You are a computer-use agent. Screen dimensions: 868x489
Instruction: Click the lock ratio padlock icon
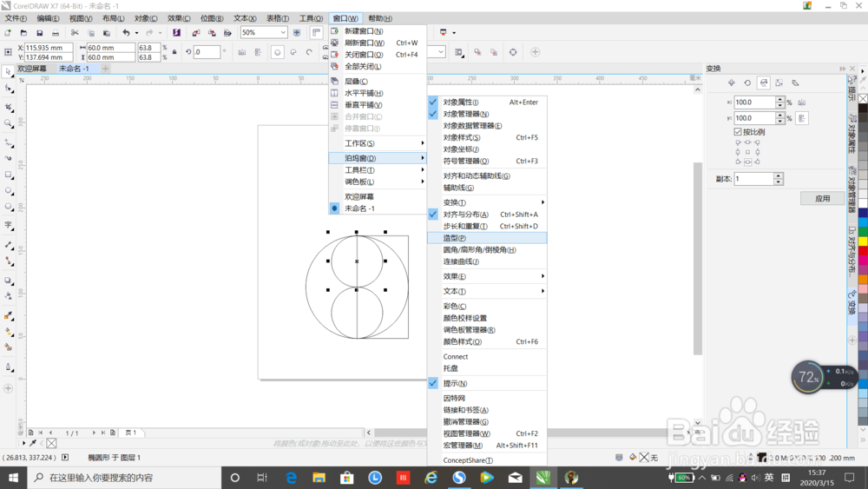tap(174, 52)
